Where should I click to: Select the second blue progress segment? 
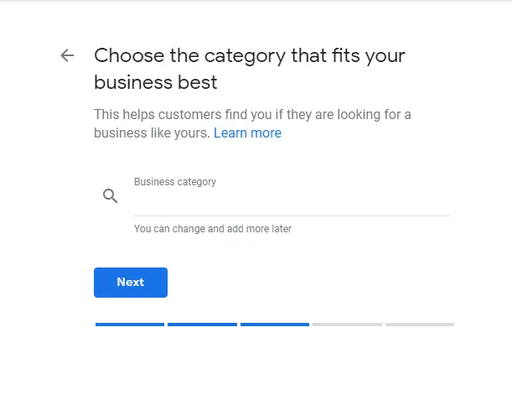point(202,324)
